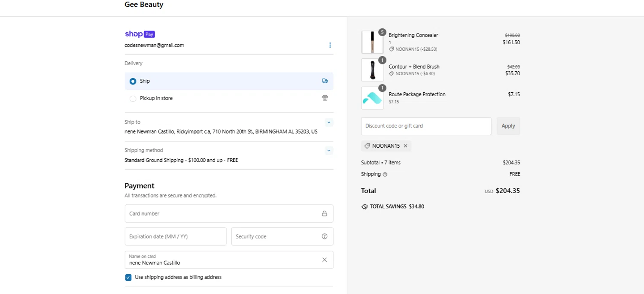Click the lock icon in Card number field

[x=325, y=213]
